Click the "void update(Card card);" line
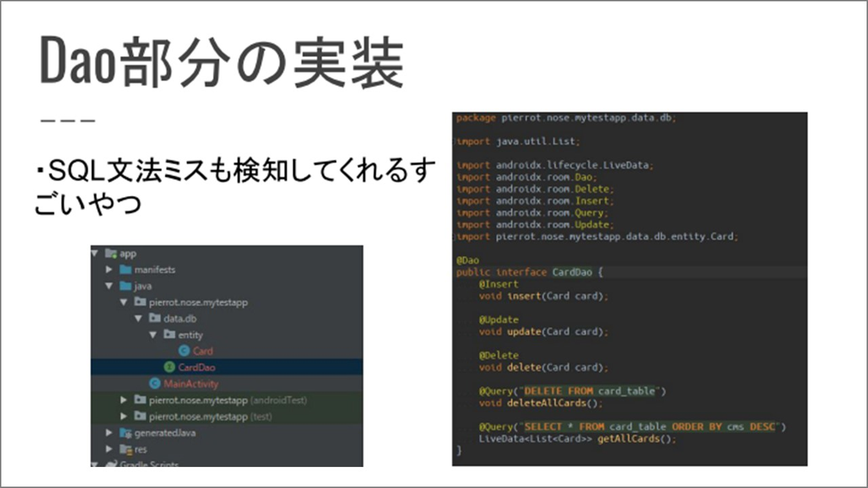This screenshot has width=868, height=488. [x=544, y=331]
